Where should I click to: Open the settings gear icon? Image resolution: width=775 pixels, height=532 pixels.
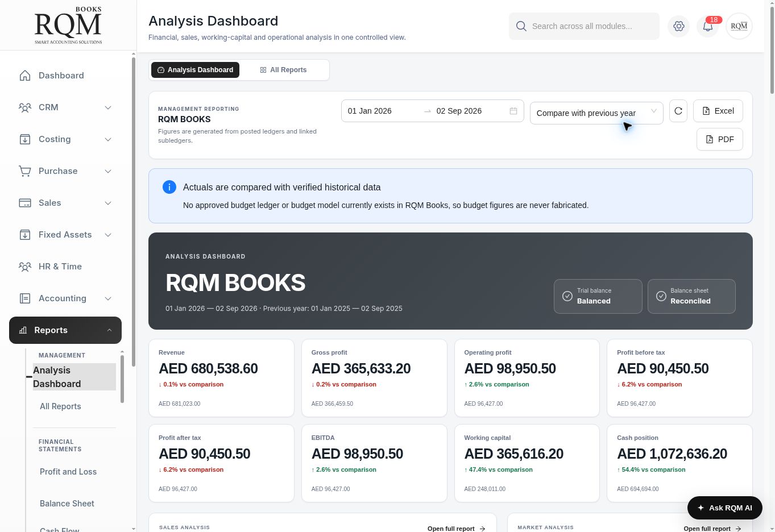click(678, 26)
